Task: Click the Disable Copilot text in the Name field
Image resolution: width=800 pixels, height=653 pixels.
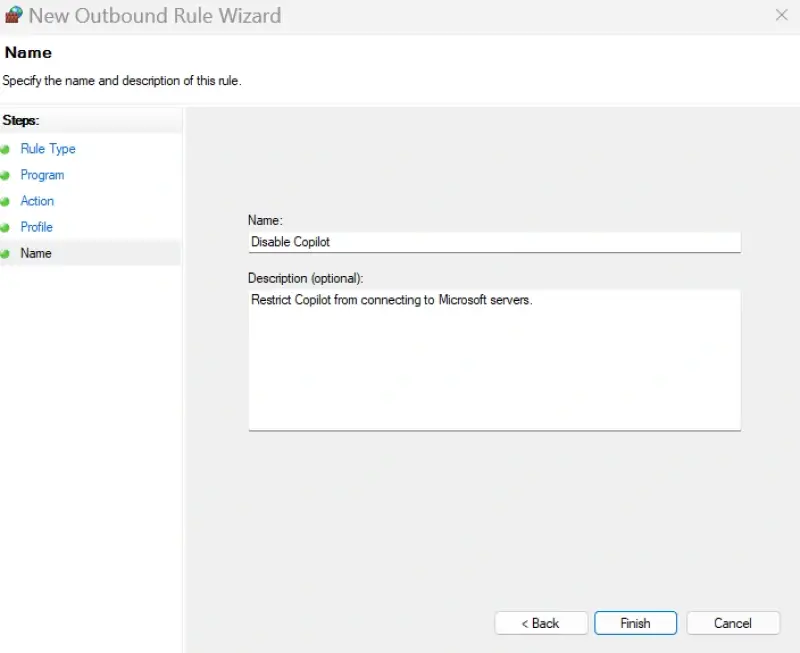Action: (292, 241)
